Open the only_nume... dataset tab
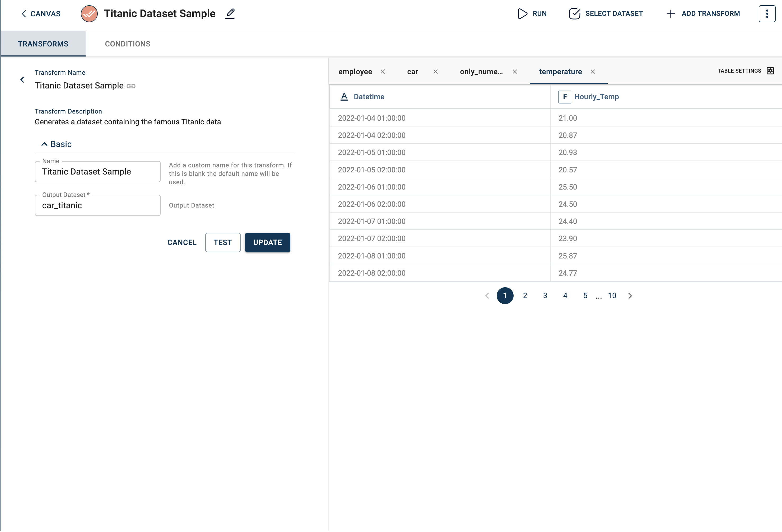Viewport: 782px width, 532px height. [x=481, y=72]
